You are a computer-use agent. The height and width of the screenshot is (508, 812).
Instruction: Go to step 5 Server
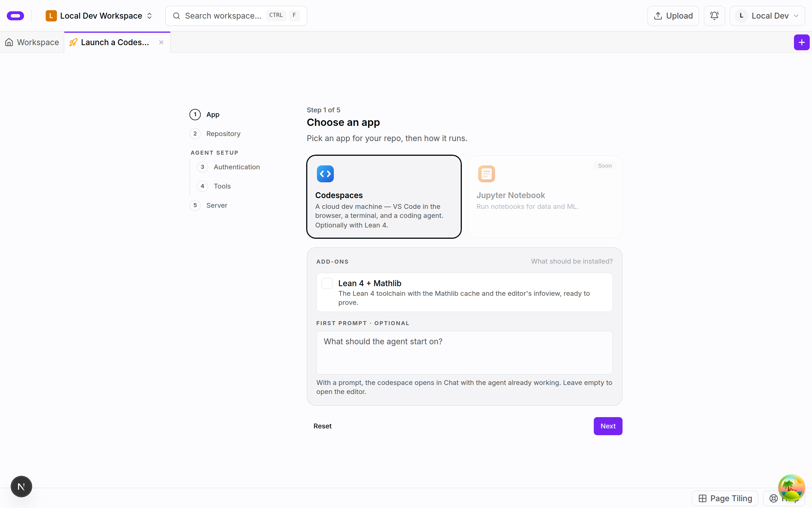click(x=208, y=205)
